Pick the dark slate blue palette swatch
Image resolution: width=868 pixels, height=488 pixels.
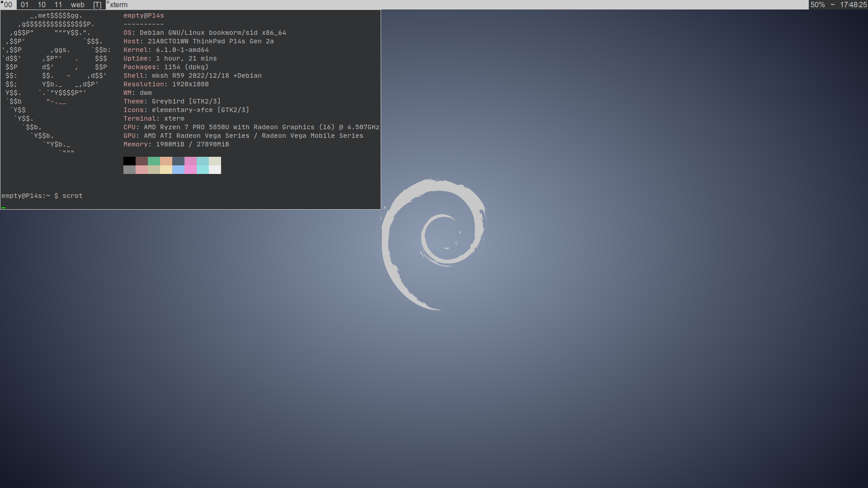coord(178,161)
